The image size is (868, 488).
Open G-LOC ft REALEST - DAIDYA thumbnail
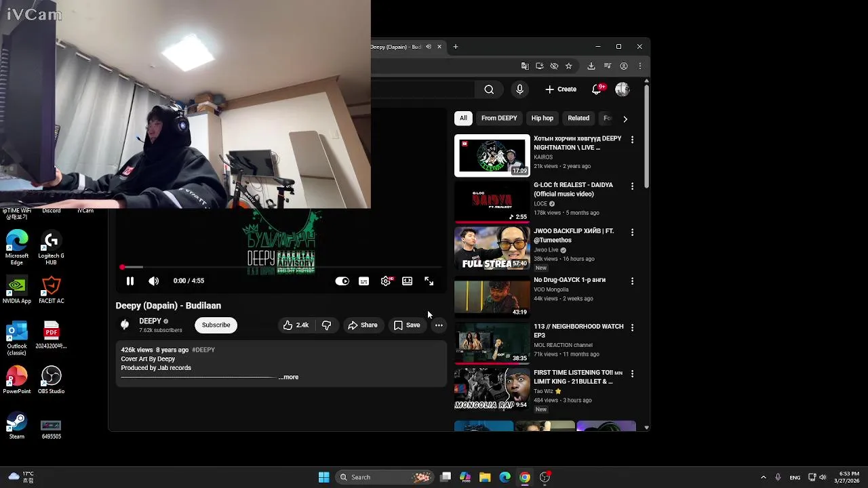point(492,201)
